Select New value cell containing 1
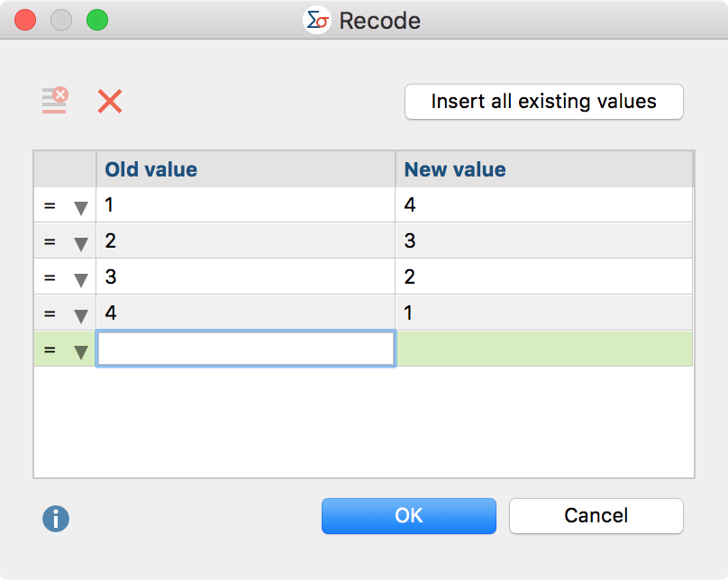 tap(543, 313)
